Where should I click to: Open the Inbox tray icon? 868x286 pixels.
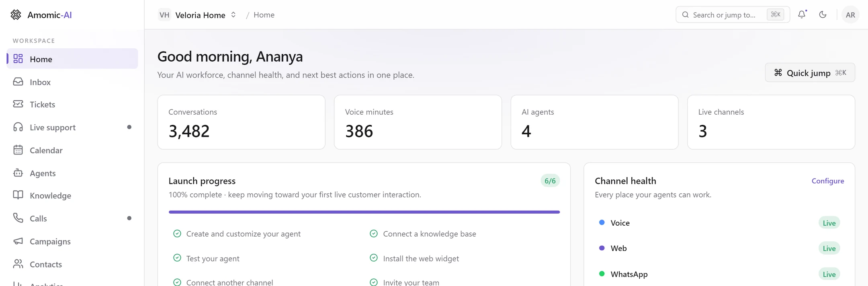coord(18,82)
